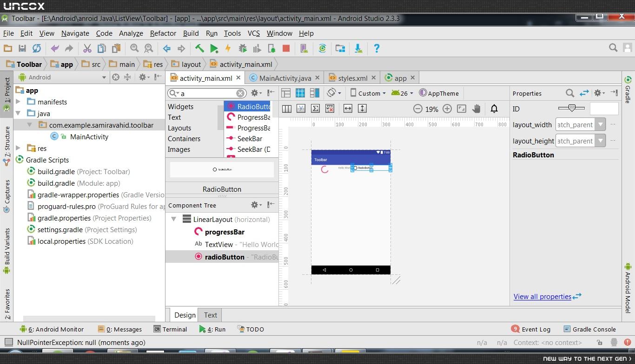
Task: Search properties using the Properties magnifier icon
Action: tap(570, 93)
